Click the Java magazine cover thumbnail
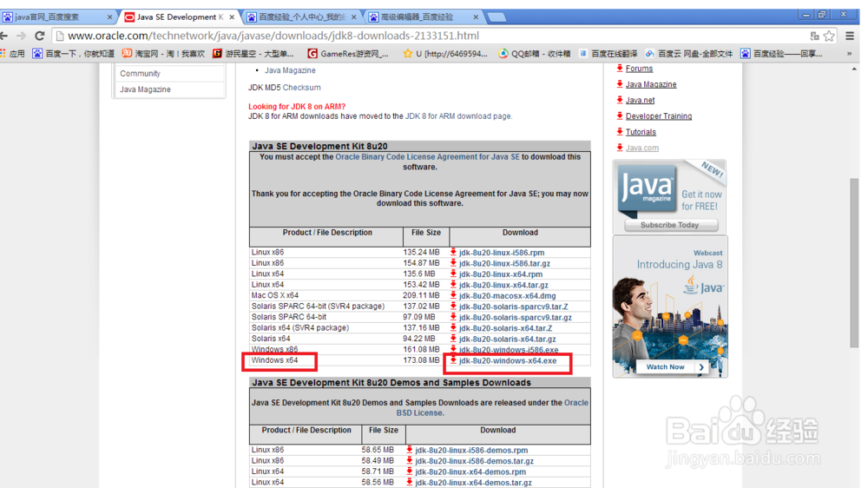 click(648, 188)
